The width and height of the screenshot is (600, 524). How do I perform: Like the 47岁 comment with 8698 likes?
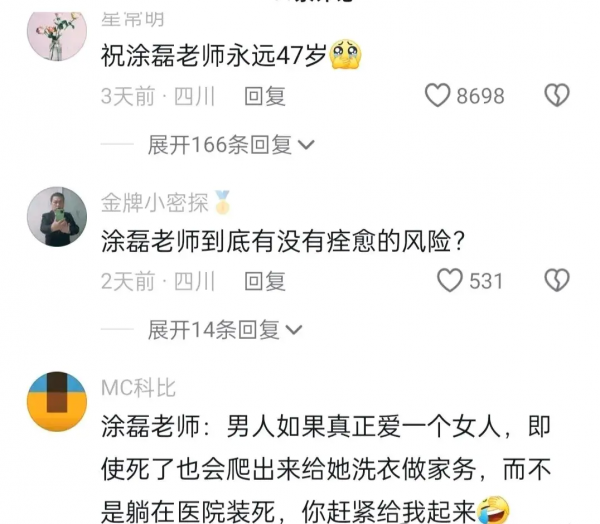pyautogui.click(x=437, y=95)
